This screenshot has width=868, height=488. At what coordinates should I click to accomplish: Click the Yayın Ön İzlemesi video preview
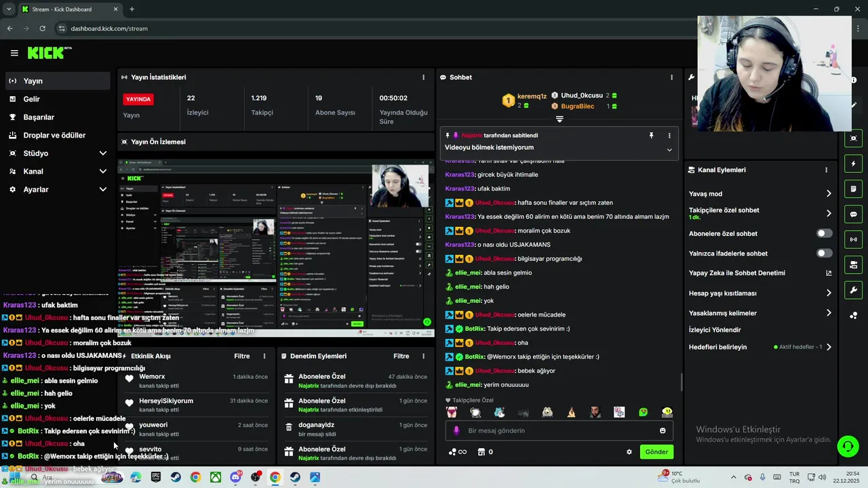click(x=276, y=248)
